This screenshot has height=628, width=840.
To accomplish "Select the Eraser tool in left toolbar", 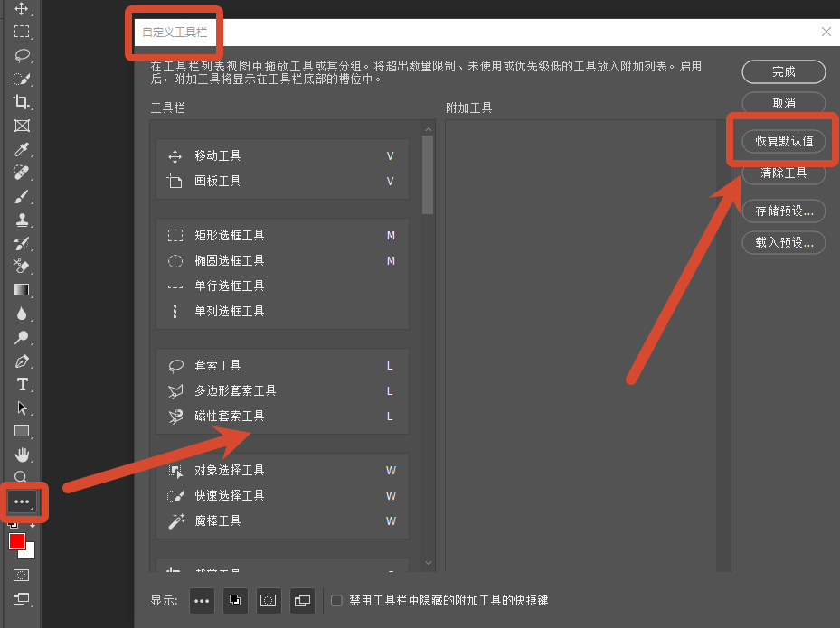I will coord(22,266).
